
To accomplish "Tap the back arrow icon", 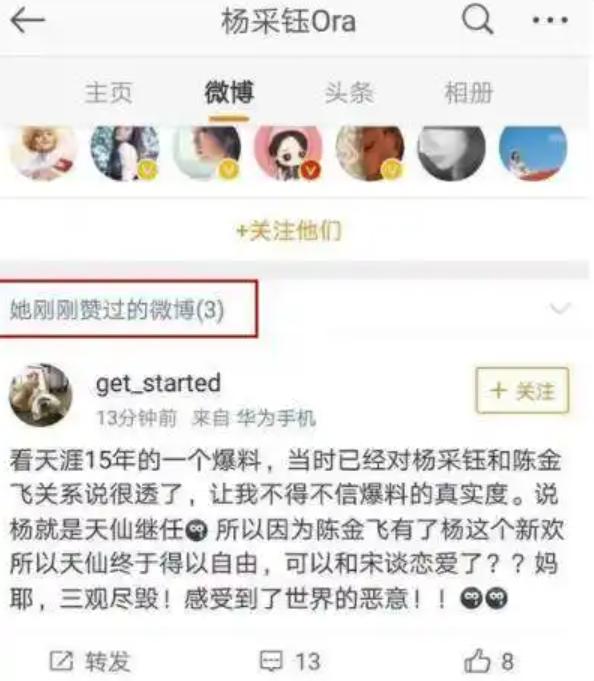I will 28,20.
